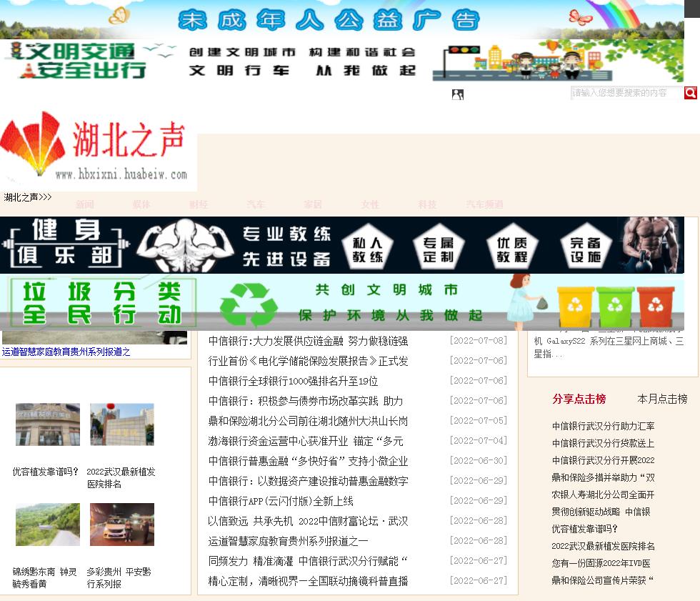This screenshot has height=601, width=700.
Task: Open ranking item 2022武汉最新植发医院排名
Action: (603, 546)
